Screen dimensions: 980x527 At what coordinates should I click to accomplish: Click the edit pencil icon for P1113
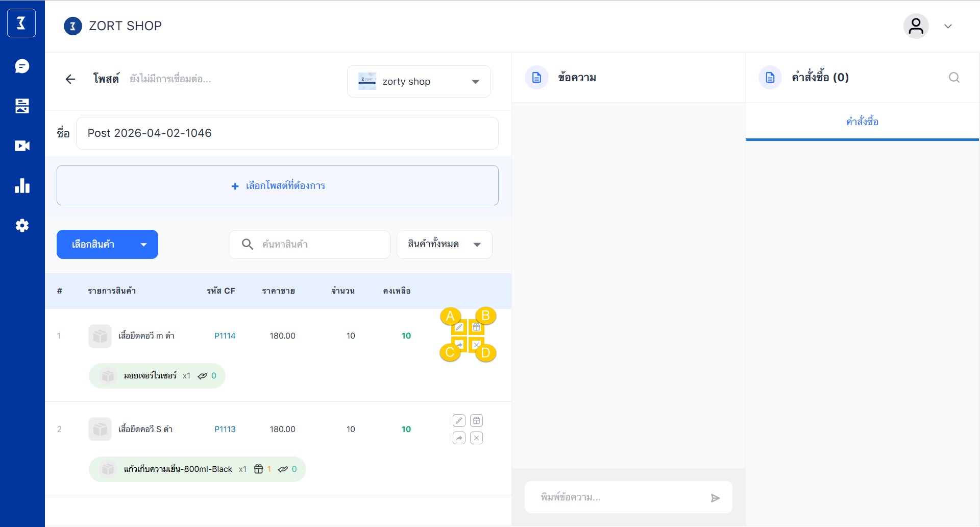click(459, 420)
